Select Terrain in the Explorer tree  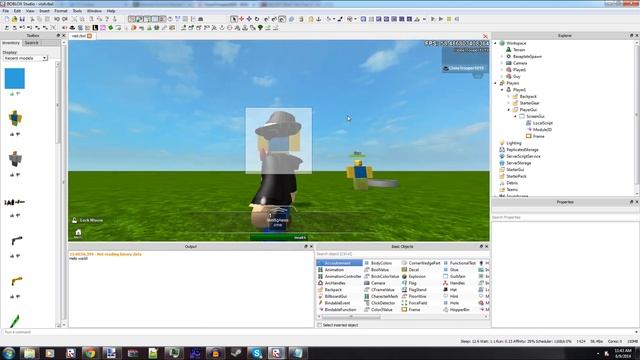coord(519,50)
